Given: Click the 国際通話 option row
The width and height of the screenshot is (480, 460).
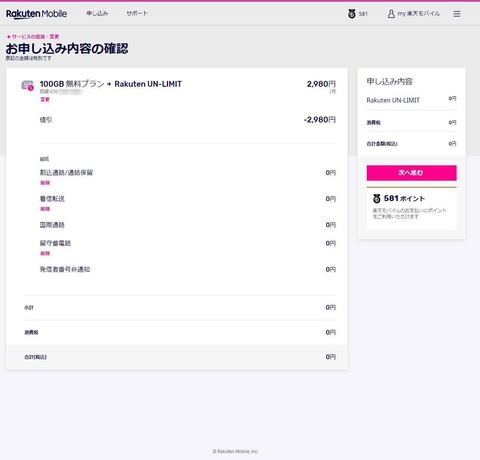Looking at the screenshot, I should 188,225.
